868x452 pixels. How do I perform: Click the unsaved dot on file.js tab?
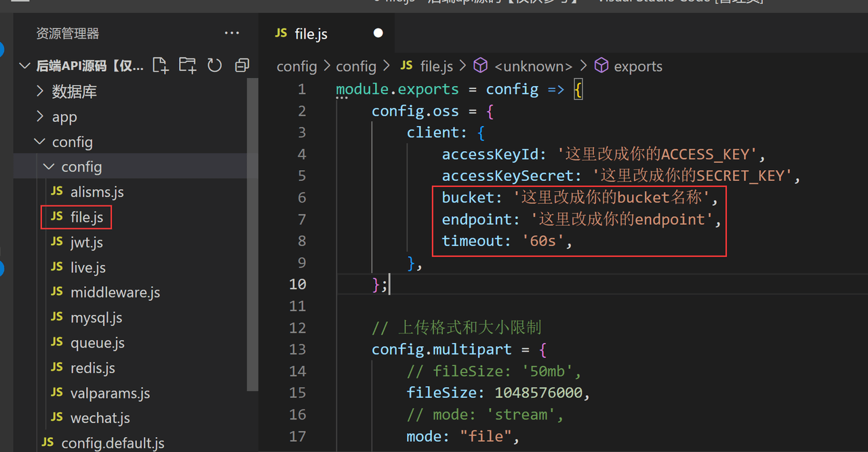pos(378,33)
